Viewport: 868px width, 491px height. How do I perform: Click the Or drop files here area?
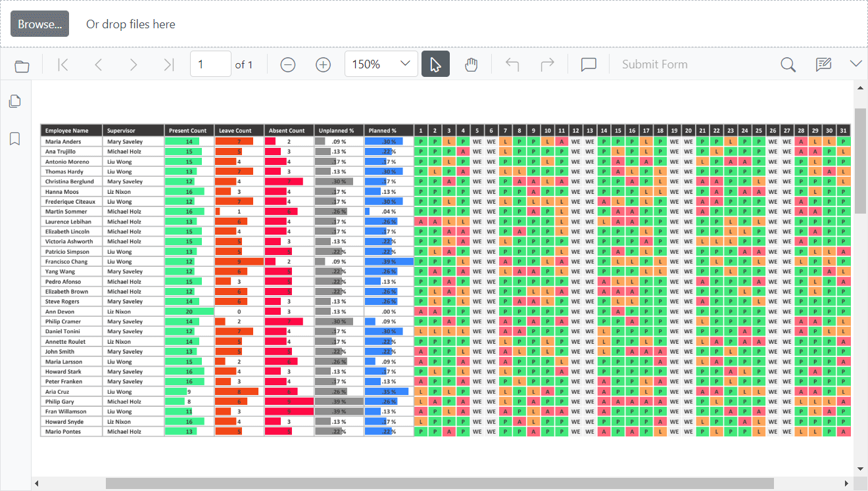click(131, 24)
